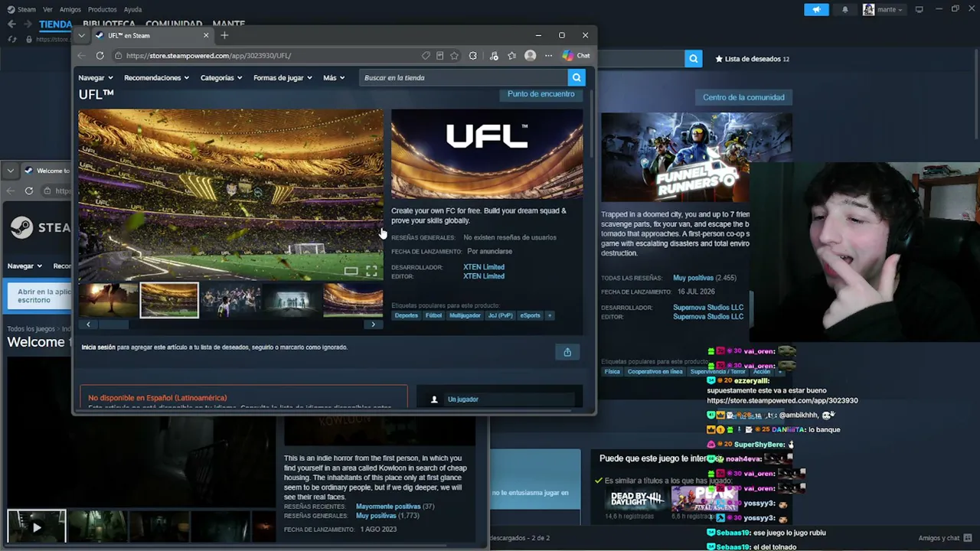Switch to the TIENDA tab in Steam
The height and width of the screenshot is (551, 980).
point(56,24)
